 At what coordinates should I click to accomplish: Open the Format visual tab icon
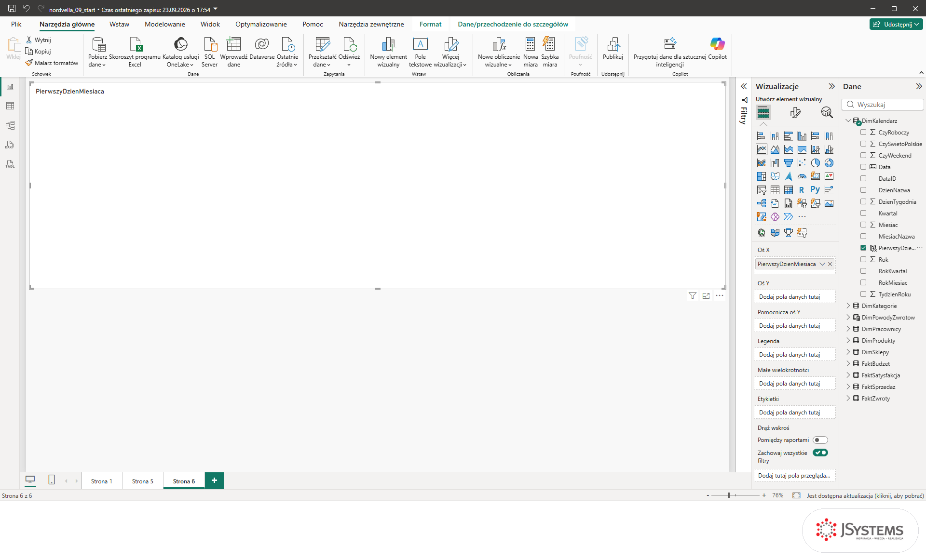coord(795,113)
